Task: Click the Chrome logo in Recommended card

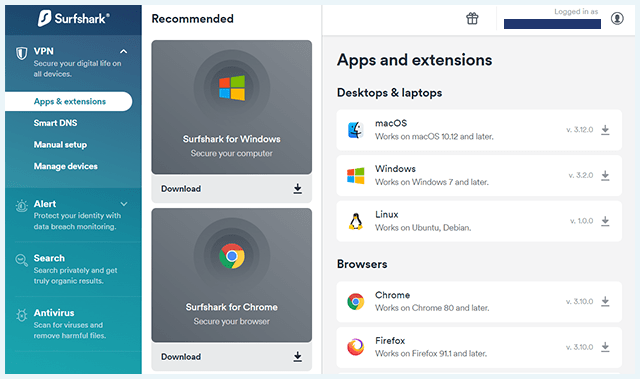Action: 232,256
